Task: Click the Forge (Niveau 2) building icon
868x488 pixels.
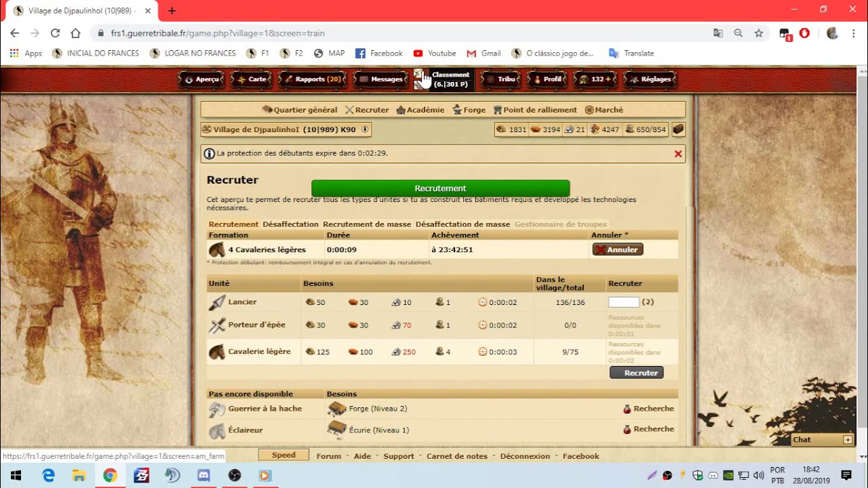Action: tap(337, 409)
